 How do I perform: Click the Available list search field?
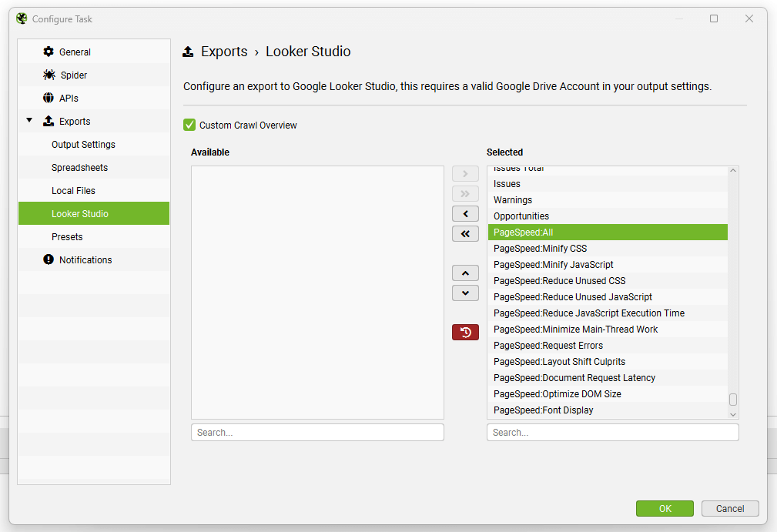coord(317,433)
